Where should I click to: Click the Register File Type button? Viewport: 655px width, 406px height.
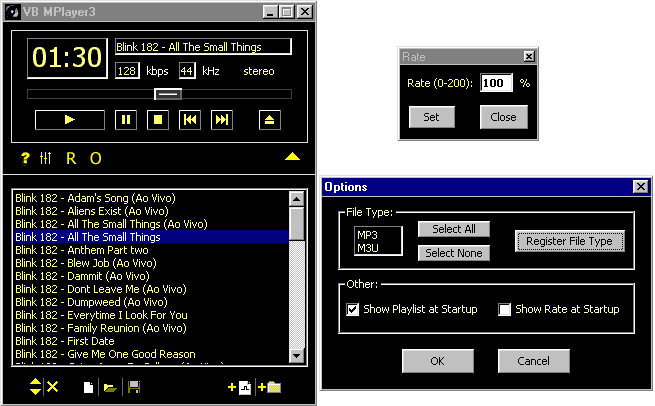pyautogui.click(x=570, y=241)
